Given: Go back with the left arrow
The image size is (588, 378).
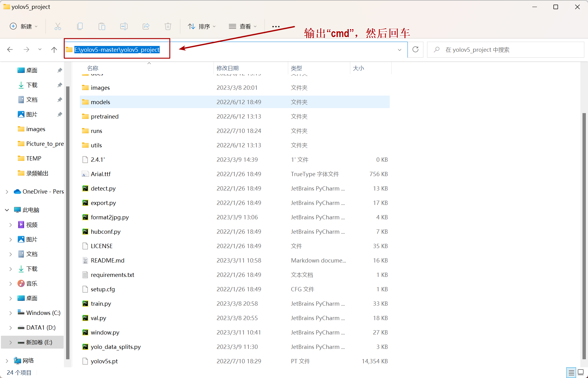Looking at the screenshot, I should pos(10,50).
